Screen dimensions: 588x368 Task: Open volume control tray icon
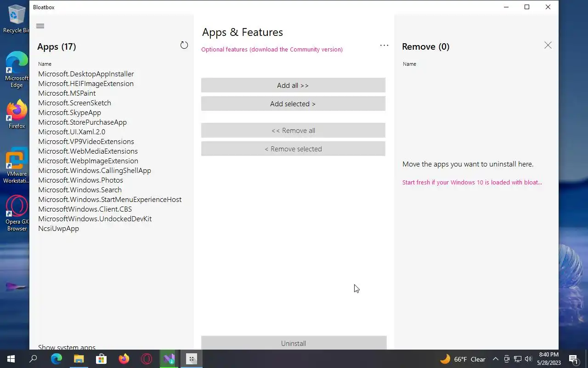point(528,359)
